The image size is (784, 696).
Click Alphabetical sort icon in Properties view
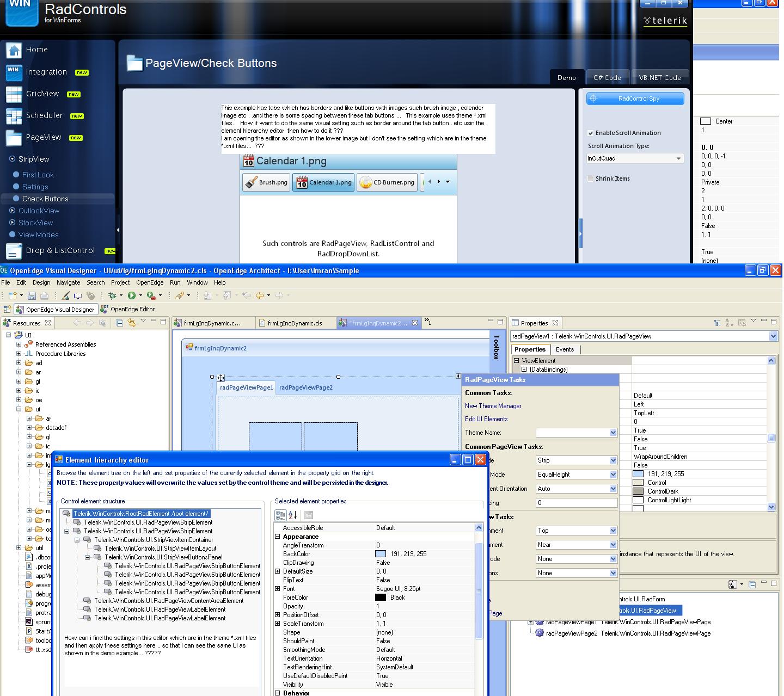(730, 323)
